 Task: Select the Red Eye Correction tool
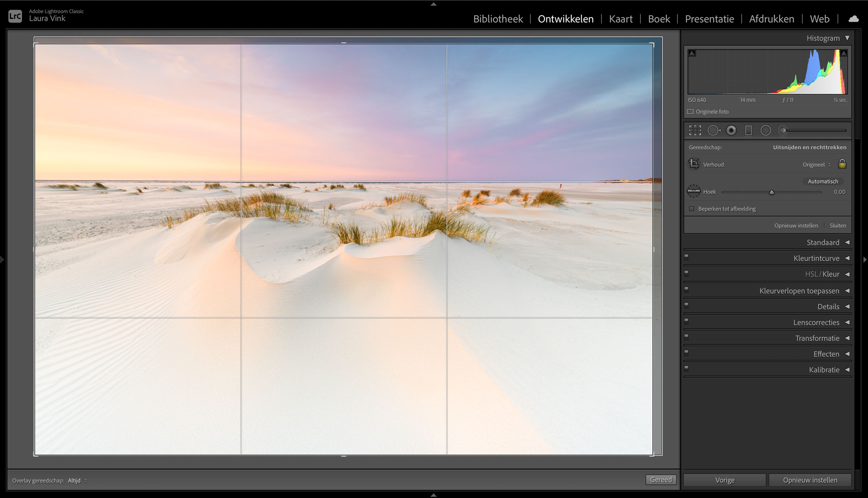pyautogui.click(x=731, y=131)
